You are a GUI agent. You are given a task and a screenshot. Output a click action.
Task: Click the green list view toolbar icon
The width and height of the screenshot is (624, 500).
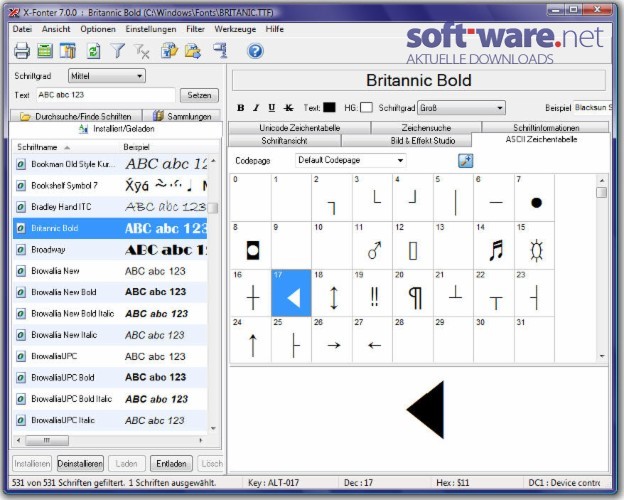click(x=45, y=51)
